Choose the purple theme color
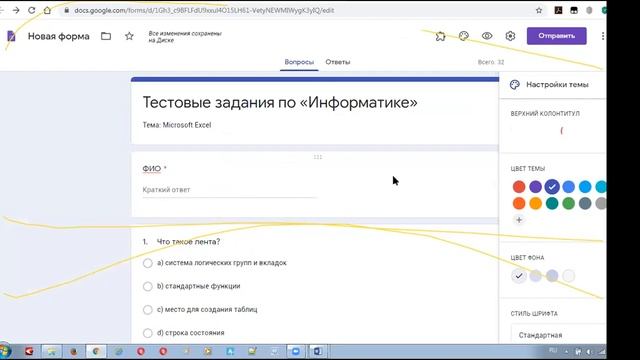Viewport: 640px width, 360px height. click(536, 187)
